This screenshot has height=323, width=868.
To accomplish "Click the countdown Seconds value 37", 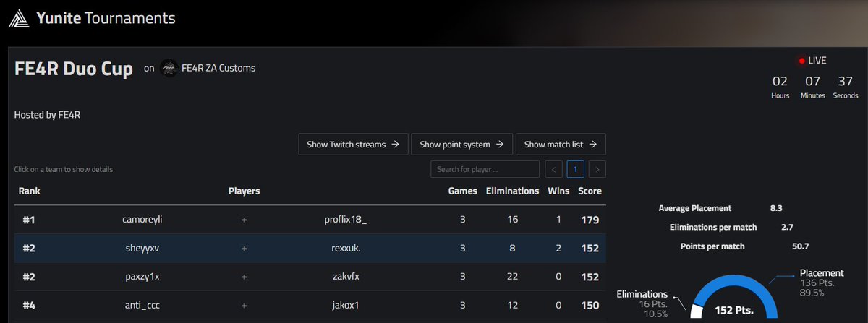I will pyautogui.click(x=845, y=80).
